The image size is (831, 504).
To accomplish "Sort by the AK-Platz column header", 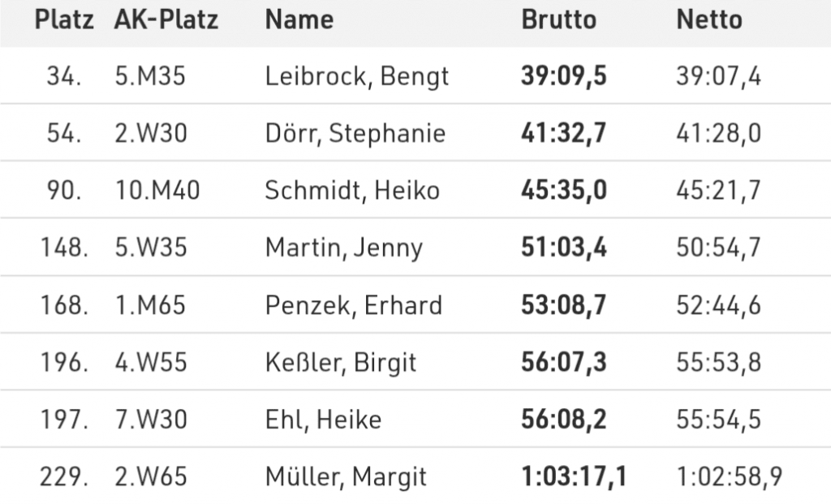I will tap(166, 19).
